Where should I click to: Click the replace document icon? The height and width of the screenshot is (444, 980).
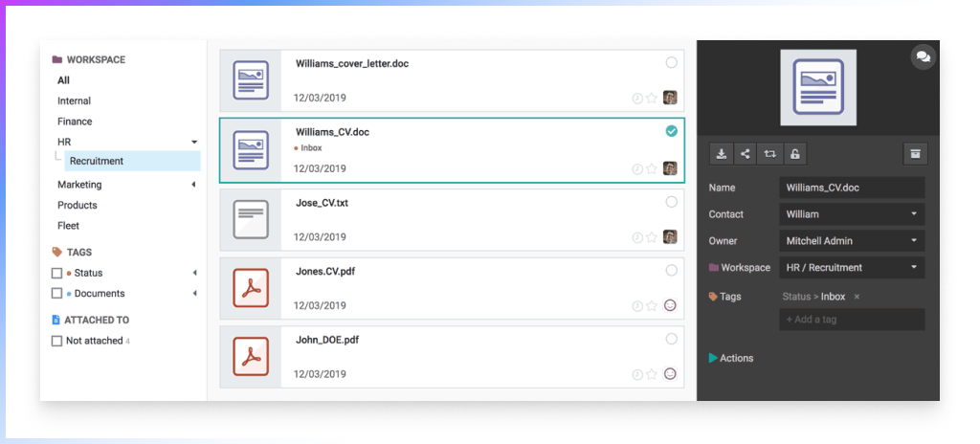pos(770,154)
